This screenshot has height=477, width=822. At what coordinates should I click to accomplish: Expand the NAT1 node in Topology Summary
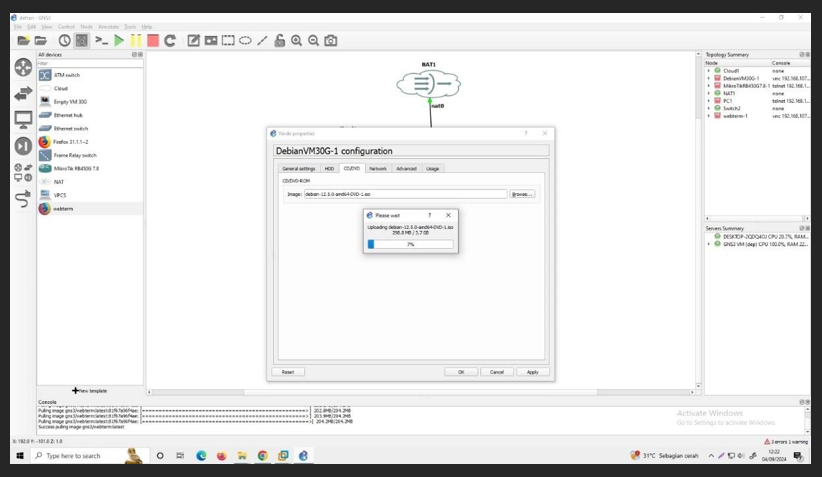point(709,93)
